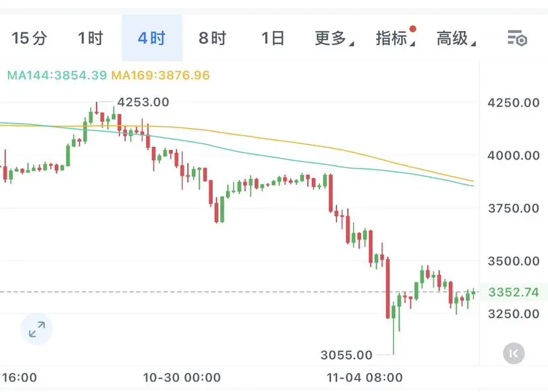Click the 3055.00 low price marker
Image resolution: width=548 pixels, height=392 pixels.
(346, 355)
